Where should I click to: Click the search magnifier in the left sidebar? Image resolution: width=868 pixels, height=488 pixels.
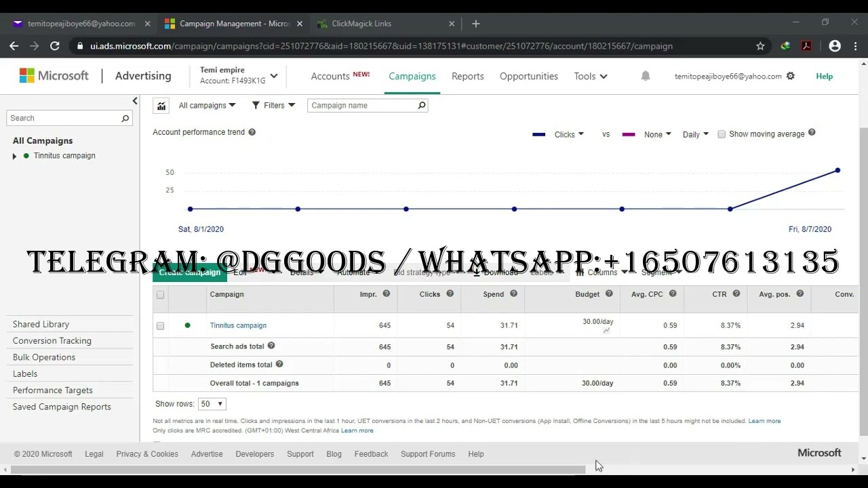[x=125, y=118]
